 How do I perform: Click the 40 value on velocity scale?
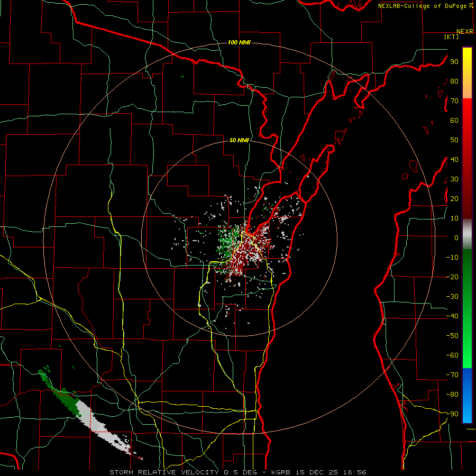pos(454,160)
